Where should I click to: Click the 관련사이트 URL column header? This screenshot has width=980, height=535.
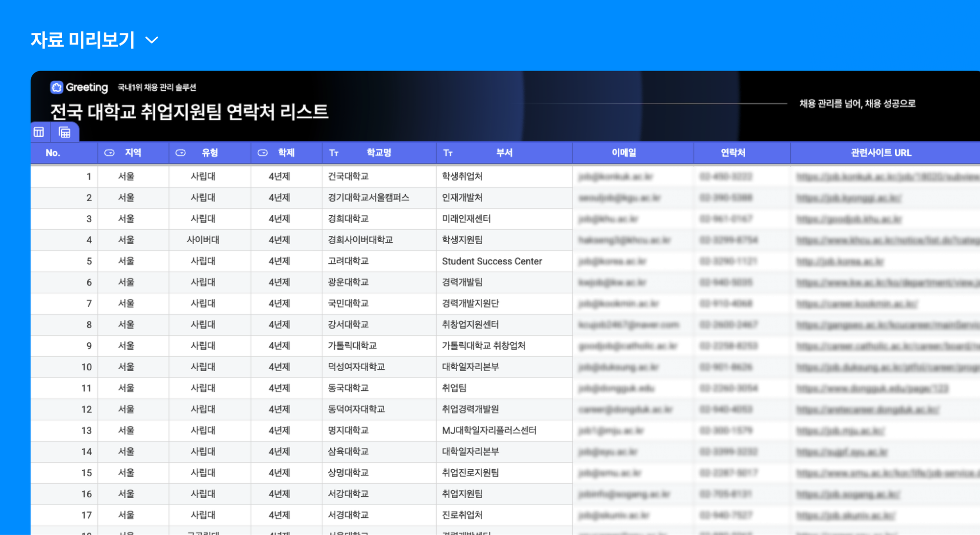coord(881,153)
